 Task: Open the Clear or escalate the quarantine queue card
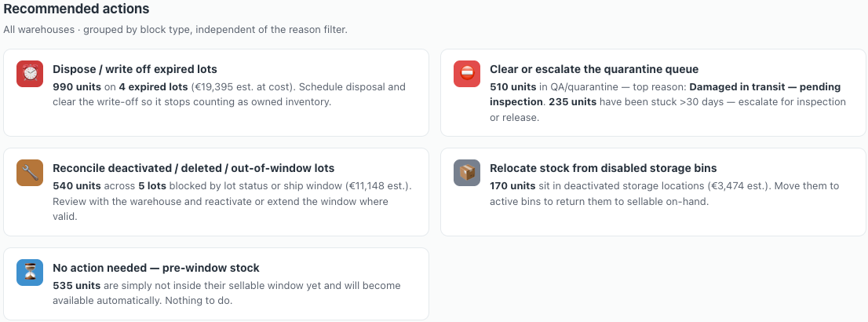[653, 93]
